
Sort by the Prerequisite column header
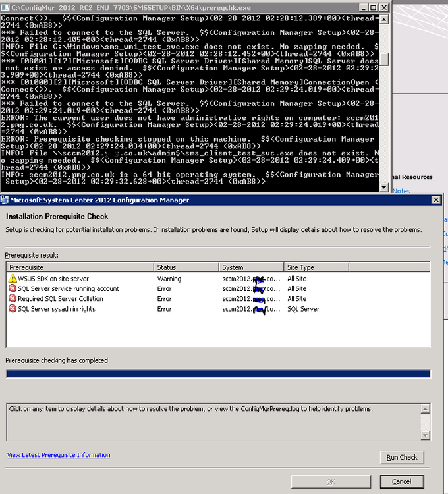80,267
